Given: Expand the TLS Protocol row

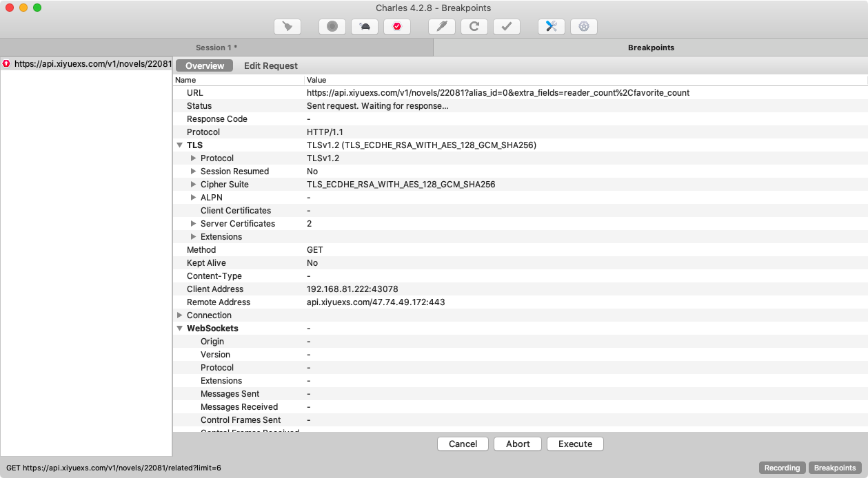Looking at the screenshot, I should (x=194, y=158).
